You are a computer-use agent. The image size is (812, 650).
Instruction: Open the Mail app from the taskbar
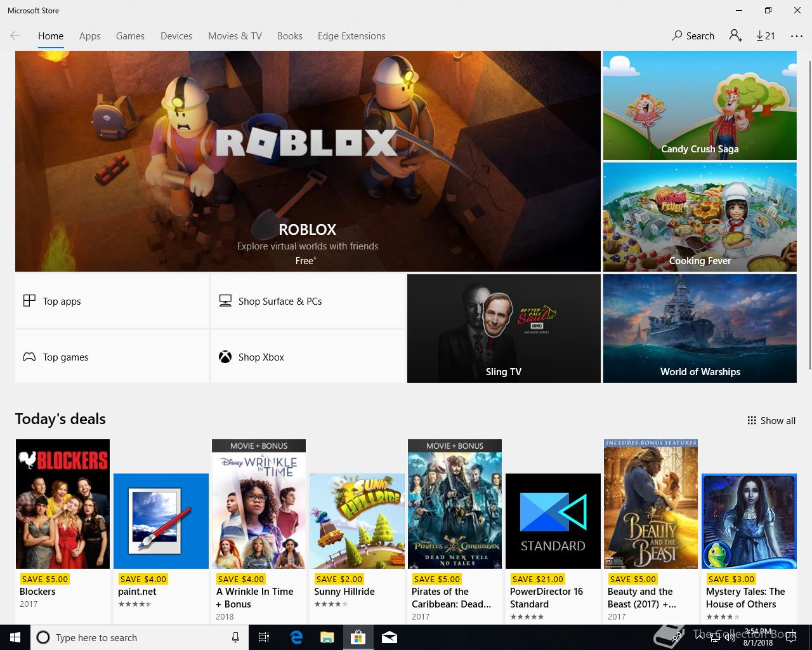click(x=390, y=637)
